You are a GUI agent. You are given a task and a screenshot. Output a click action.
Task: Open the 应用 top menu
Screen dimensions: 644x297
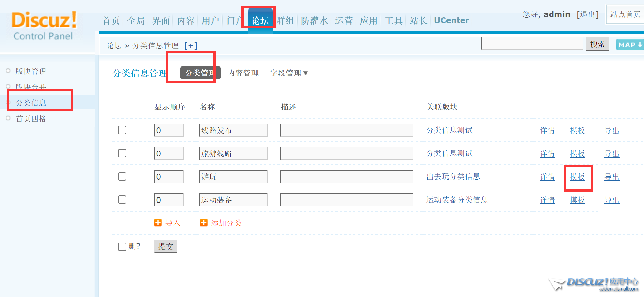tap(368, 21)
